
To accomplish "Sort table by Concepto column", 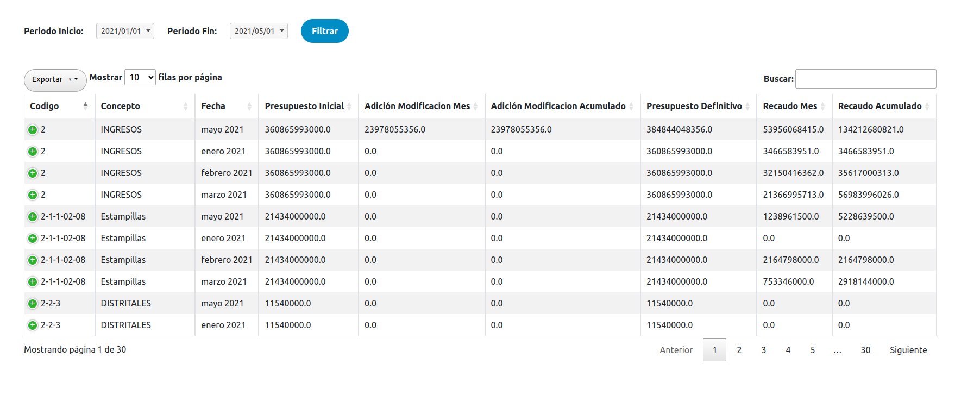I will tap(145, 106).
